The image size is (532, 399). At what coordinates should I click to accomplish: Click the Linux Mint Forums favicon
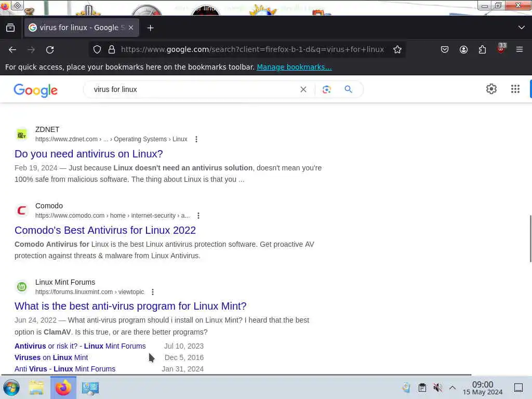coord(22,287)
